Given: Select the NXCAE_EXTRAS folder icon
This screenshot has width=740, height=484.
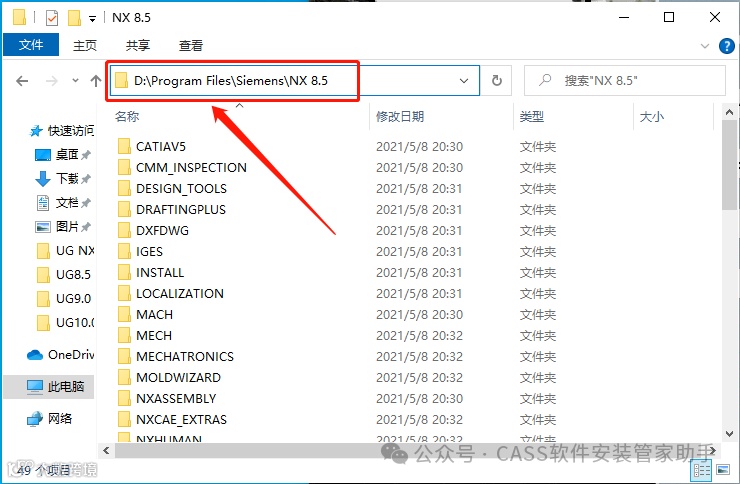Looking at the screenshot, I should (x=124, y=419).
